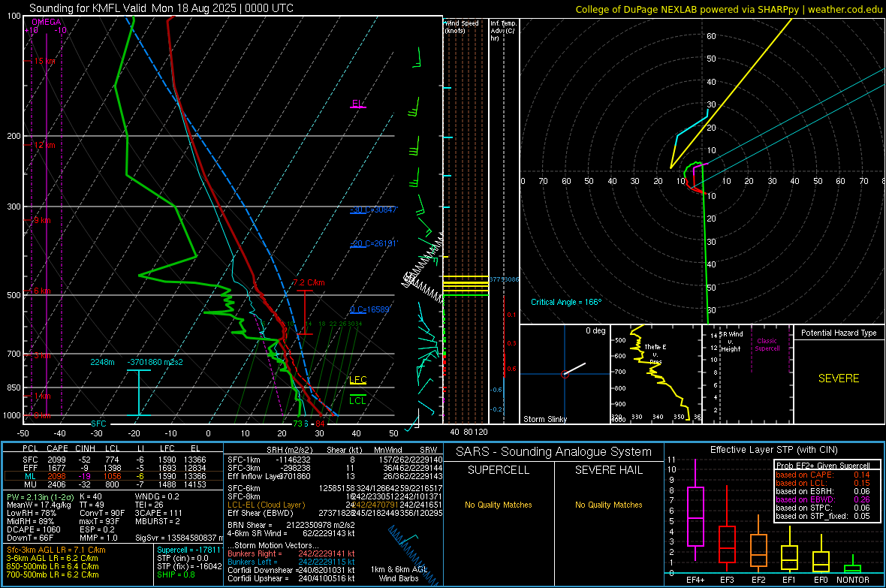
Task: Click the 'Corfidi Upshear' row
Action: click(291, 577)
